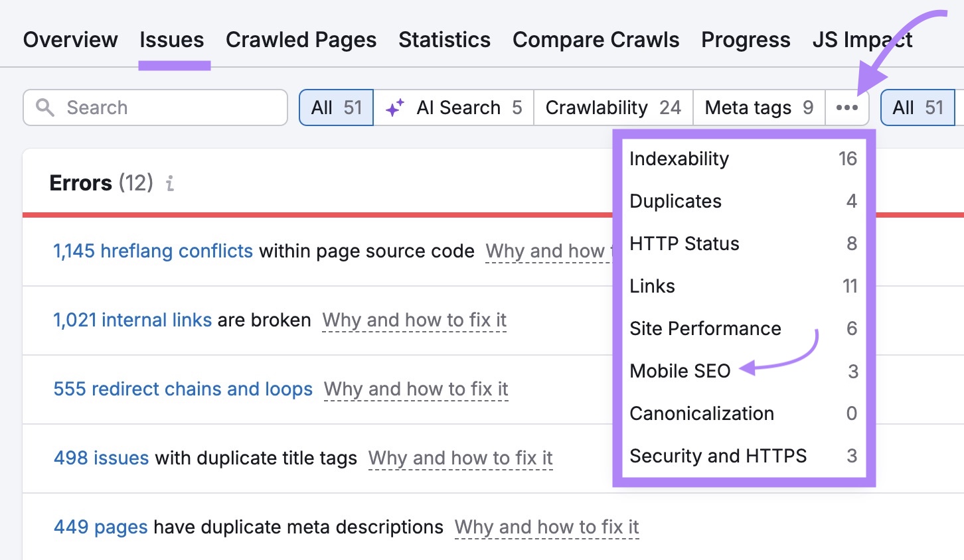
Task: Open the JS Impact tab
Action: 862,40
